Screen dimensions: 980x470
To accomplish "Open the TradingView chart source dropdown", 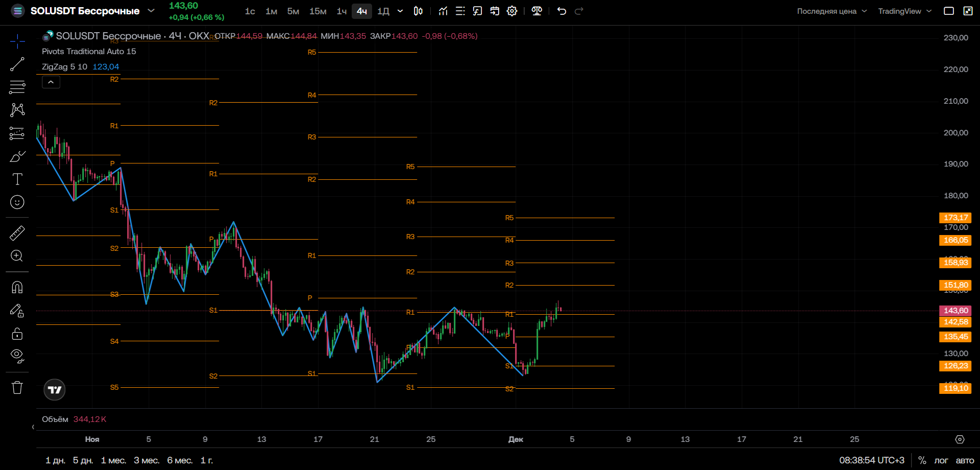I will [905, 11].
